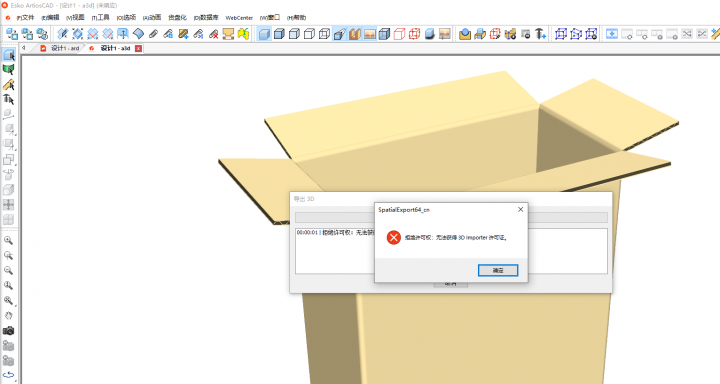Open the 工具 (Tools) menu

click(101, 17)
